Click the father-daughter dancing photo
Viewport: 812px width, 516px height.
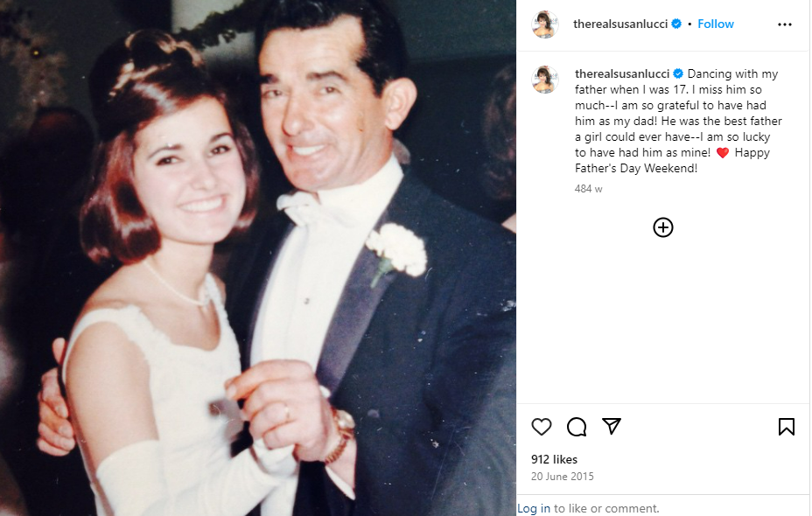(x=258, y=258)
